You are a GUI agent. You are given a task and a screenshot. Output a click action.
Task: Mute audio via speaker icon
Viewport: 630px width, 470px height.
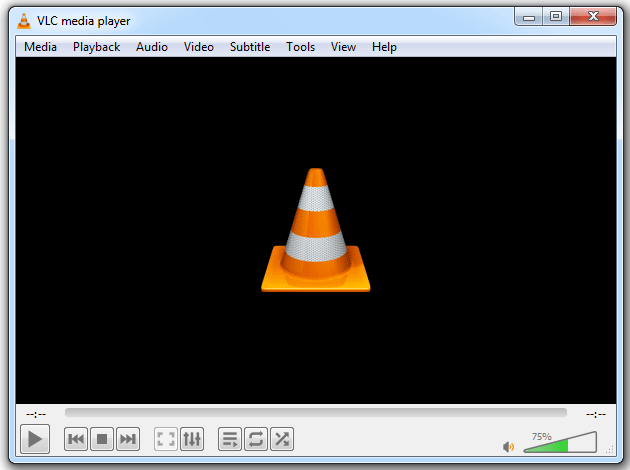pyautogui.click(x=508, y=446)
